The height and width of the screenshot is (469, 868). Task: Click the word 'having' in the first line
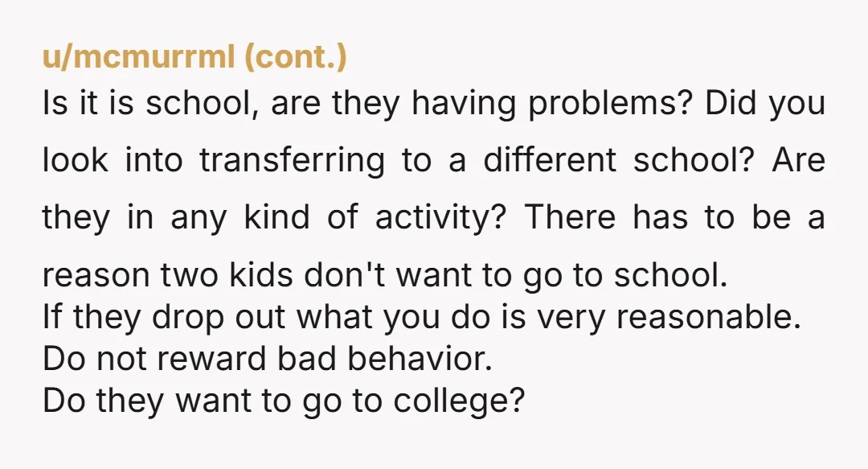click(464, 105)
